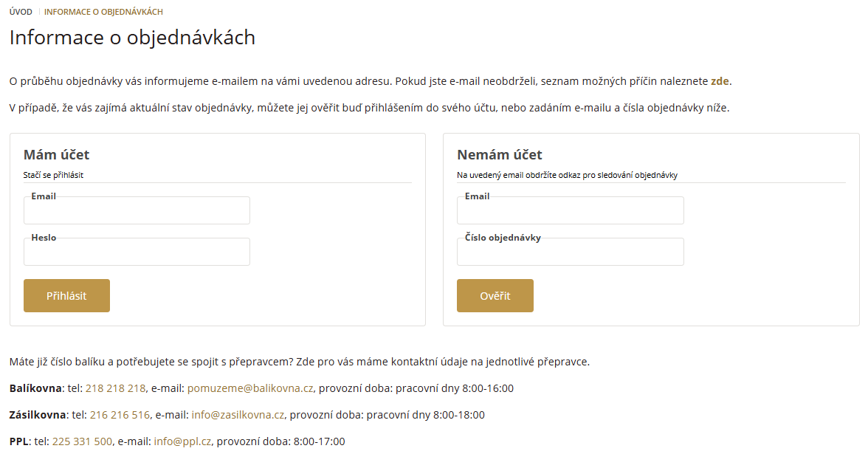Image resolution: width=868 pixels, height=454 pixels.
Task: Open the info@zasilkovna.cz email link
Action: [238, 415]
